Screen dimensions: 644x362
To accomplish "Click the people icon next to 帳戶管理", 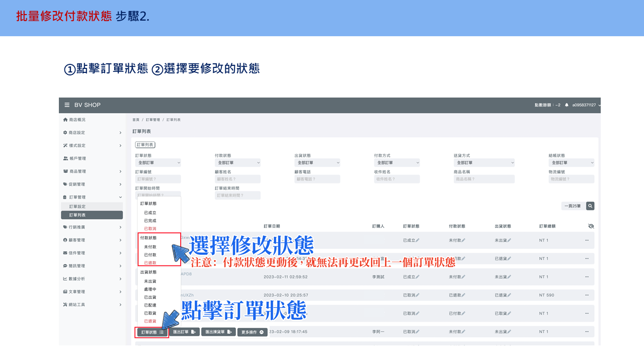I will click(x=65, y=158).
